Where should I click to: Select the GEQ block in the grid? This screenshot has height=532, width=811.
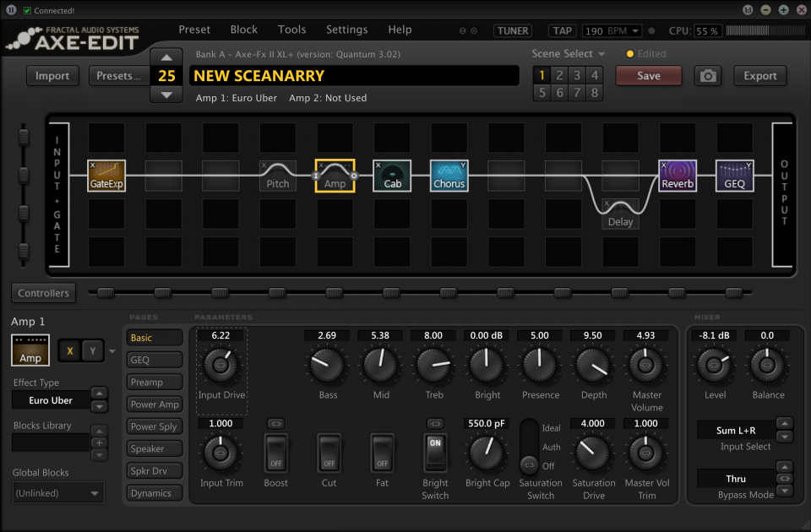pyautogui.click(x=734, y=176)
